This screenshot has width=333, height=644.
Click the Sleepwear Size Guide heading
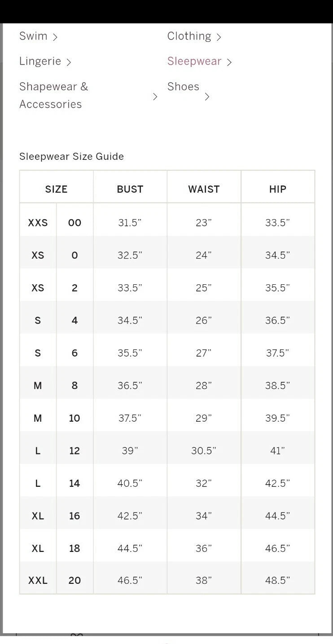(x=71, y=157)
